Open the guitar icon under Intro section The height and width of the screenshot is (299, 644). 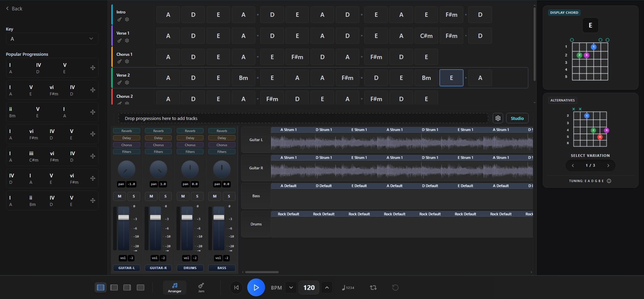[119, 19]
